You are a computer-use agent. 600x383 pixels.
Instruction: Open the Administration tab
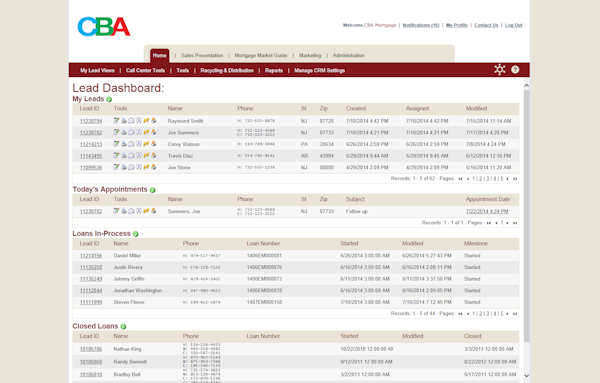348,55
